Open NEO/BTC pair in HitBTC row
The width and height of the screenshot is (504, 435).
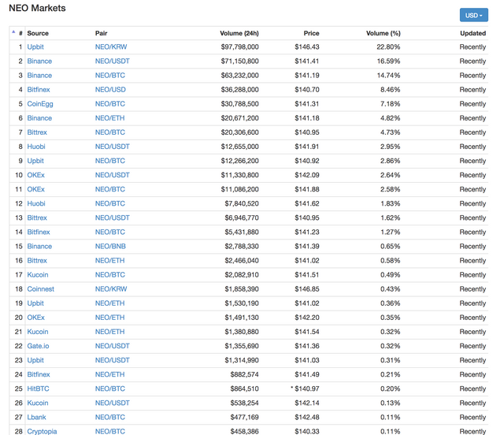[x=110, y=389]
